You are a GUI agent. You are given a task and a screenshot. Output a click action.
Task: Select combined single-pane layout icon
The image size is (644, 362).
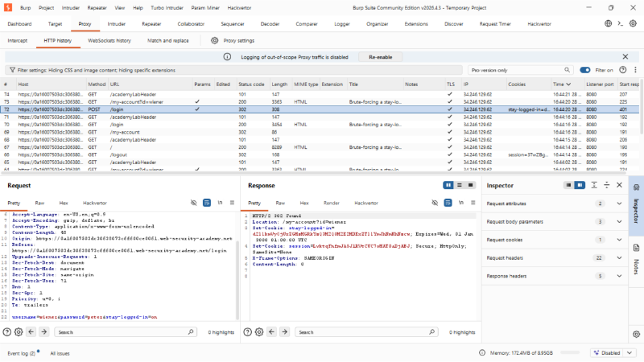470,185
